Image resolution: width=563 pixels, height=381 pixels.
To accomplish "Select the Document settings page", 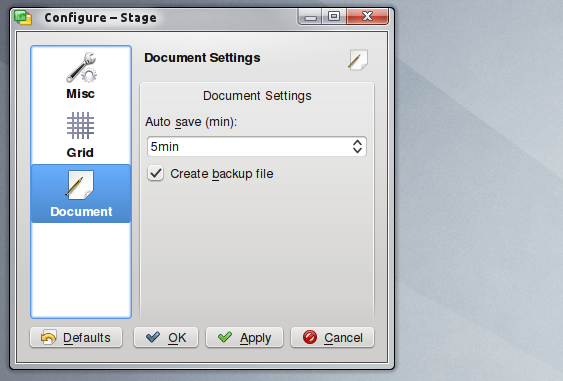I will pyautogui.click(x=81, y=194).
